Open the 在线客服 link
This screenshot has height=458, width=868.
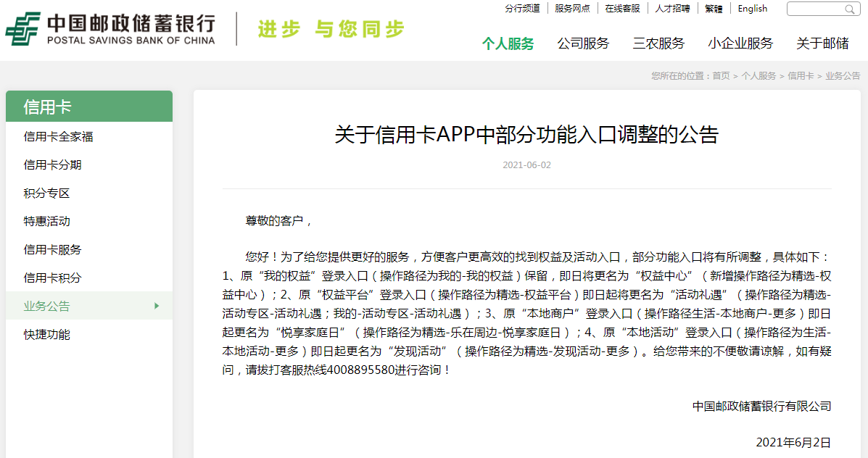[x=622, y=9]
